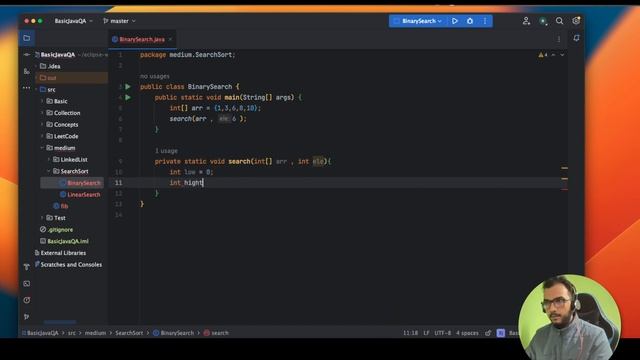Open the Terminal tool window icon
Viewport: 640px width, 360px height.
tap(27, 283)
